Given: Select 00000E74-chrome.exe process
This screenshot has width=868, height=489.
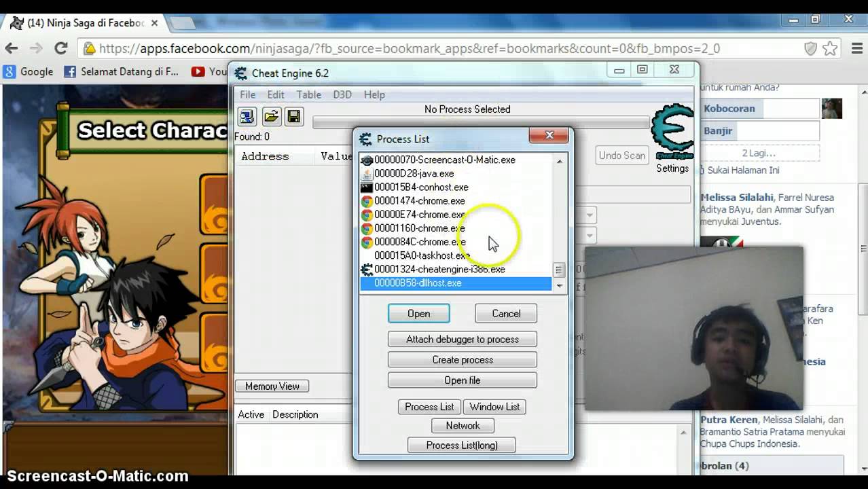Looking at the screenshot, I should coord(456,215).
